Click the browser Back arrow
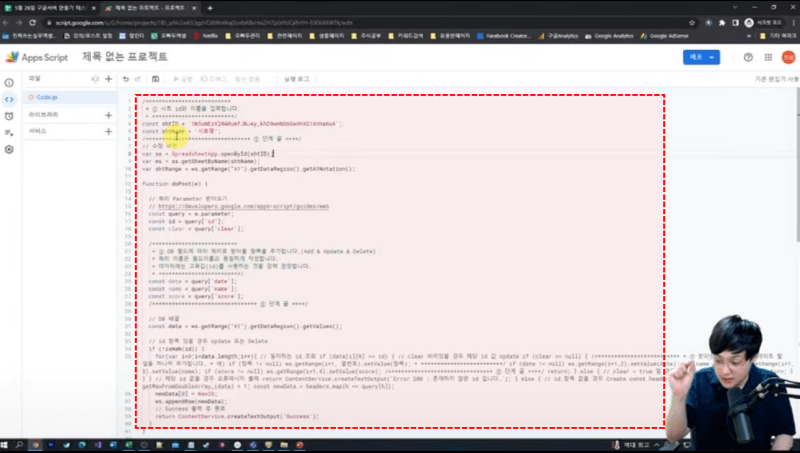 6,22
